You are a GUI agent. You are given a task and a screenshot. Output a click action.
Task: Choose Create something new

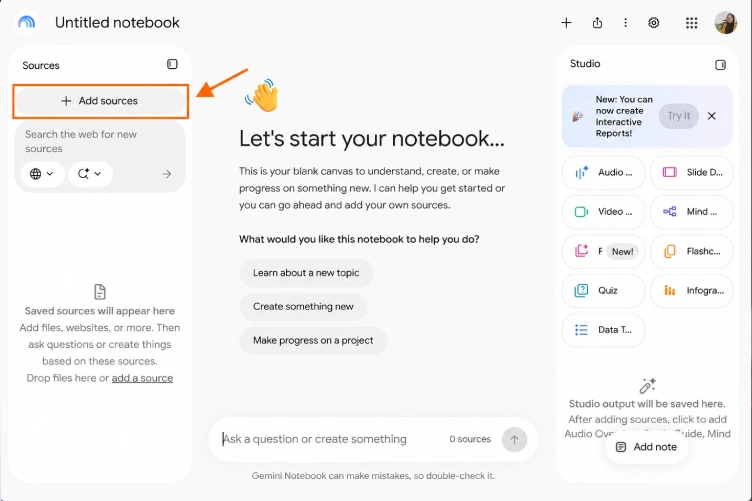point(303,306)
